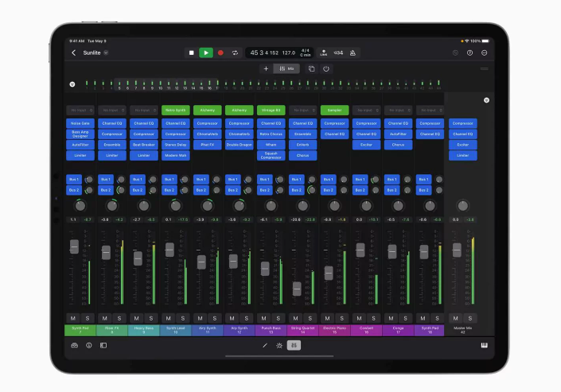
Task: Toggle cycle loop mode
Action: [235, 53]
